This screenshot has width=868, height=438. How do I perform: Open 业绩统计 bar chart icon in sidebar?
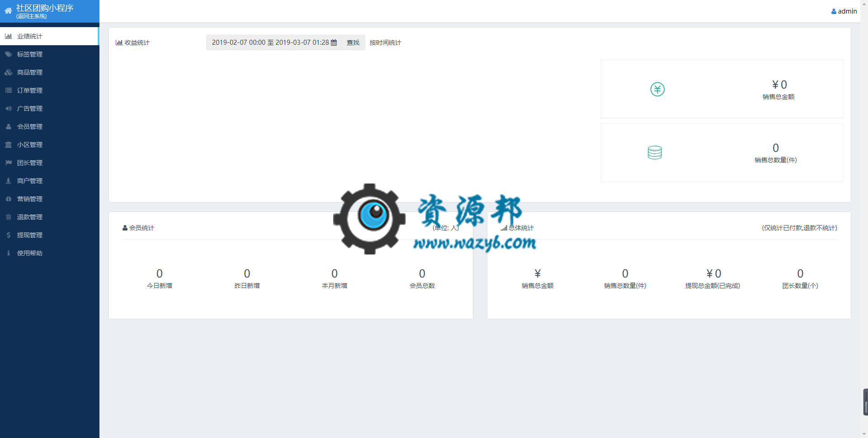(x=9, y=36)
